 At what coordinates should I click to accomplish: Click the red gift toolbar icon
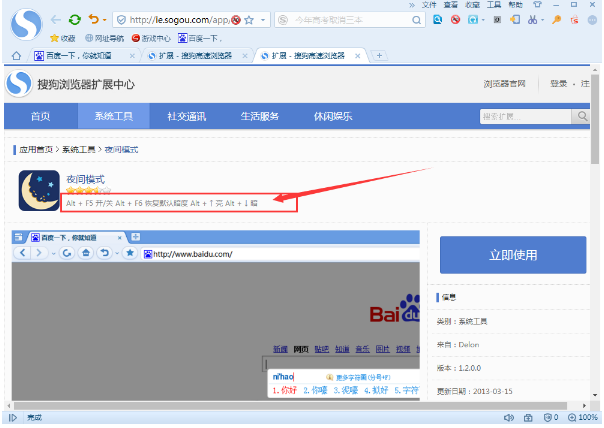pos(574,19)
